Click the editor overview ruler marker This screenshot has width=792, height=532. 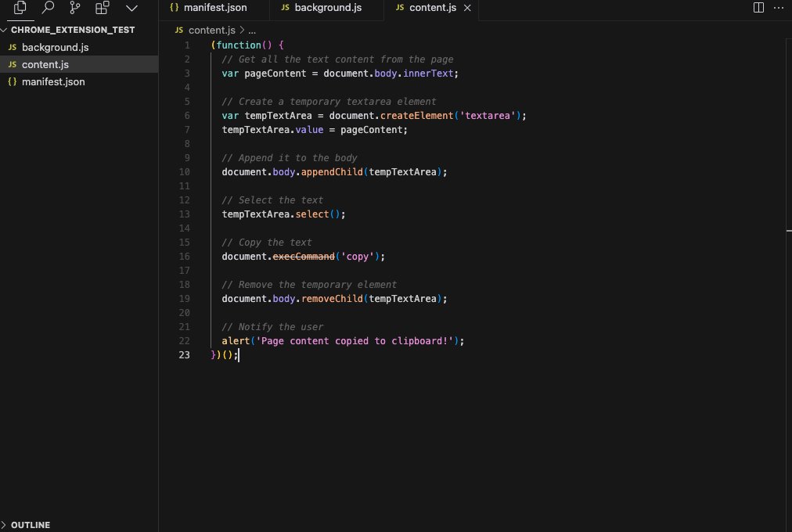pyautogui.click(x=789, y=231)
